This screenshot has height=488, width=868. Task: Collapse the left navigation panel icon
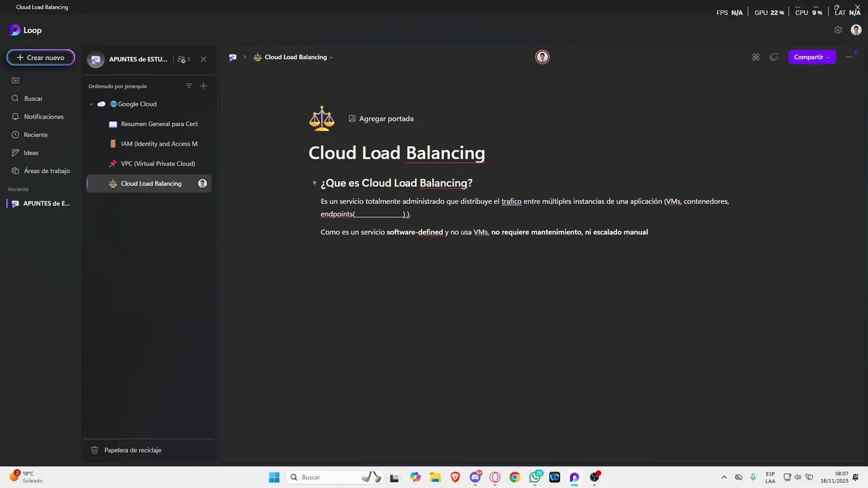click(16, 80)
